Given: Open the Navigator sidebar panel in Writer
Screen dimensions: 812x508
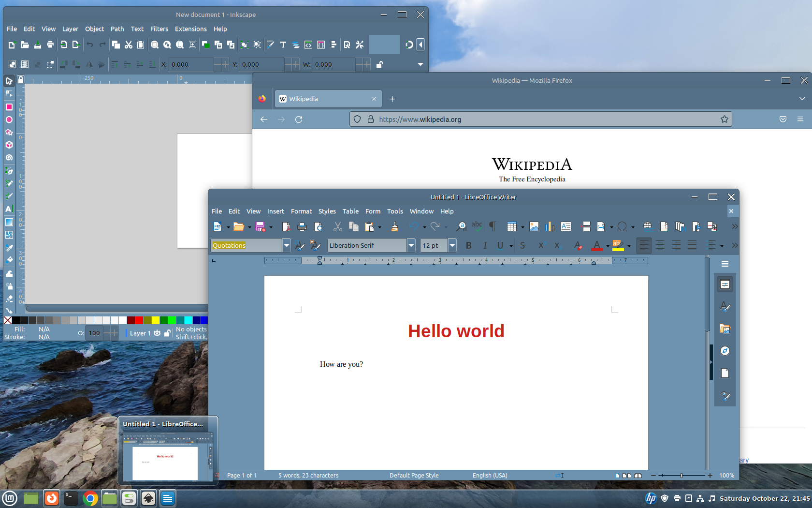Looking at the screenshot, I should point(725,351).
